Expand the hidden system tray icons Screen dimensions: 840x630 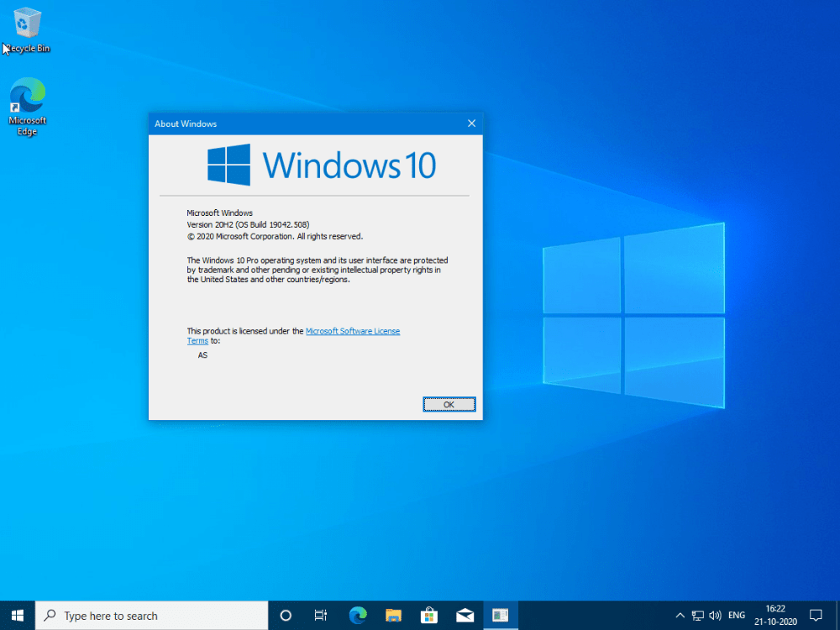click(679, 615)
